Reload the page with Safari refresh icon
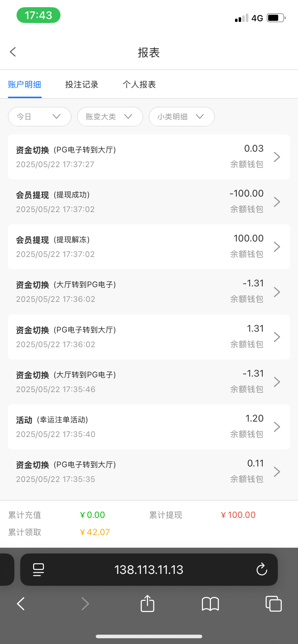The width and height of the screenshot is (298, 644). point(262,569)
